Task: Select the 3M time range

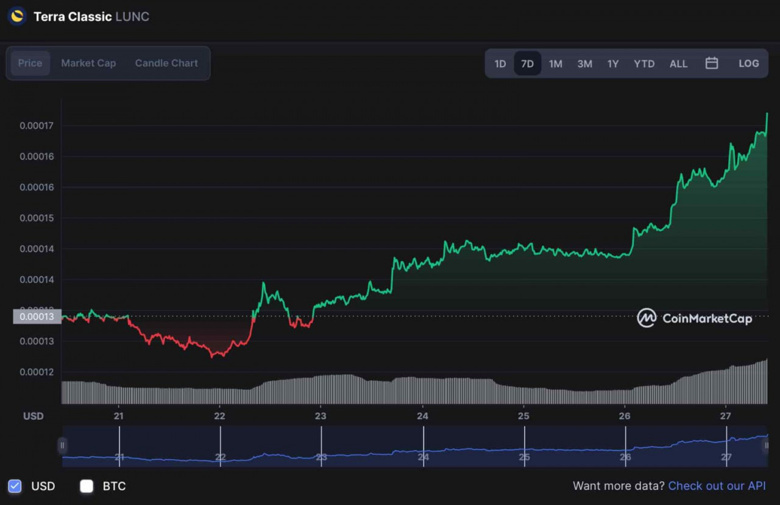Action: click(584, 63)
